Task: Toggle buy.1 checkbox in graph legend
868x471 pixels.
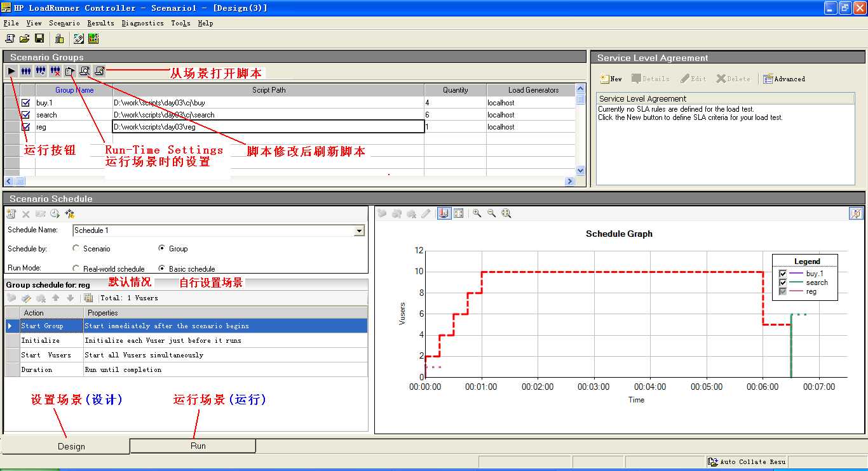Action: tap(783, 274)
